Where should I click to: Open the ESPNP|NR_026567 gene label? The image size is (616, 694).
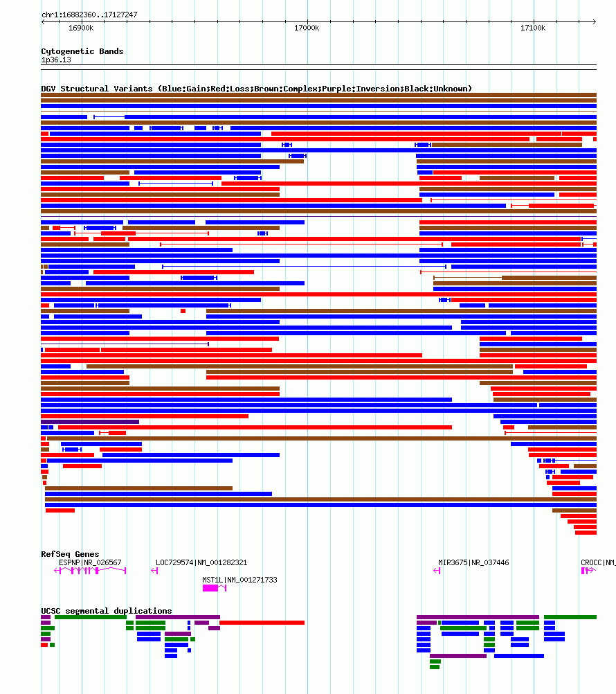(x=90, y=562)
